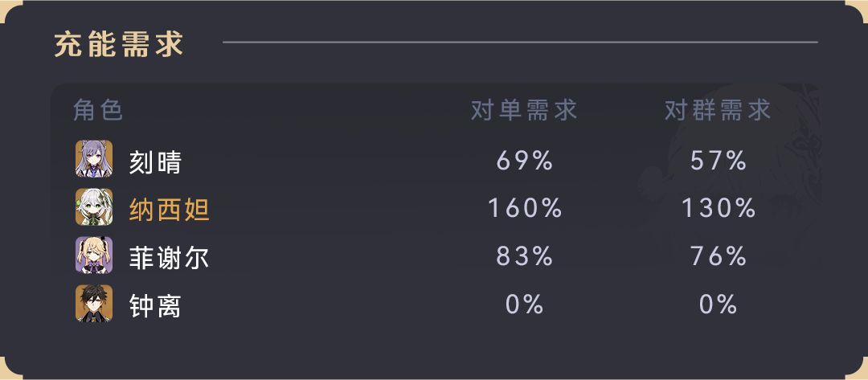This screenshot has width=868, height=380.
Task: Select the character name 菲谢尔
Action: pos(169,257)
